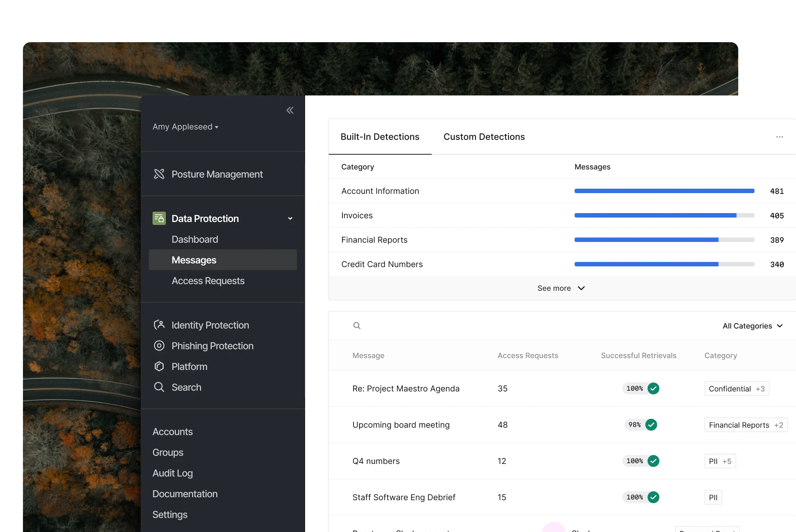Open the Audit Log page
Viewport: 796px width, 532px height.
click(173, 473)
